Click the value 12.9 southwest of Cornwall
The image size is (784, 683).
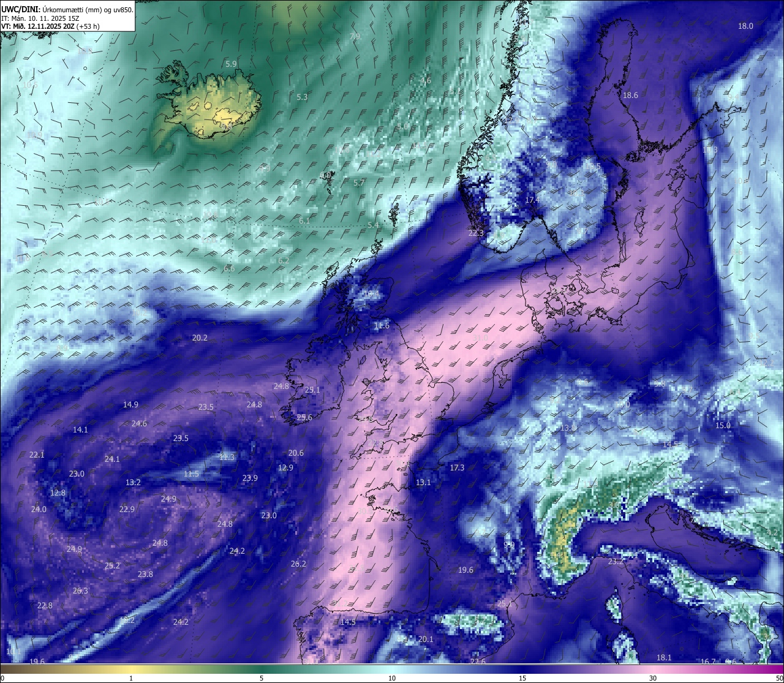(285, 467)
